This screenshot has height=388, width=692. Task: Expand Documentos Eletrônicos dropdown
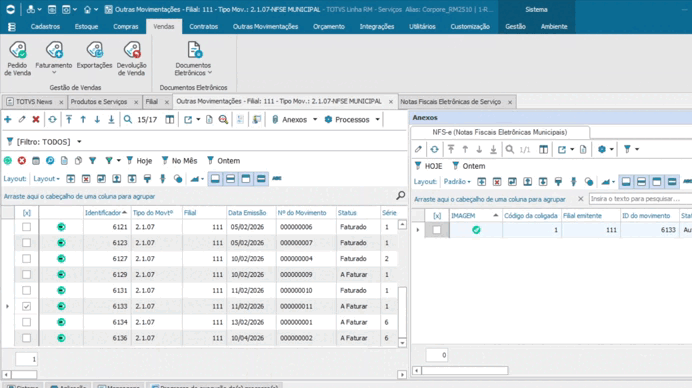[x=210, y=72]
